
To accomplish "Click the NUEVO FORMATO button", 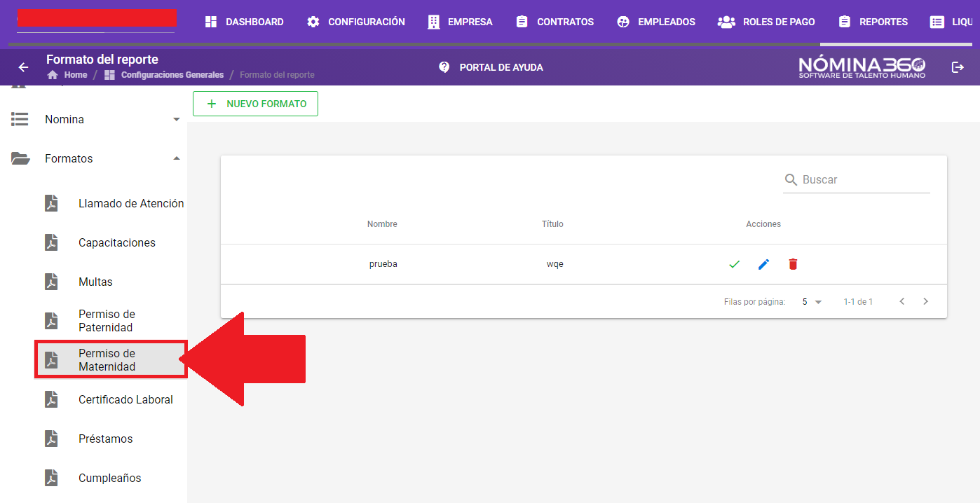I will tap(255, 104).
